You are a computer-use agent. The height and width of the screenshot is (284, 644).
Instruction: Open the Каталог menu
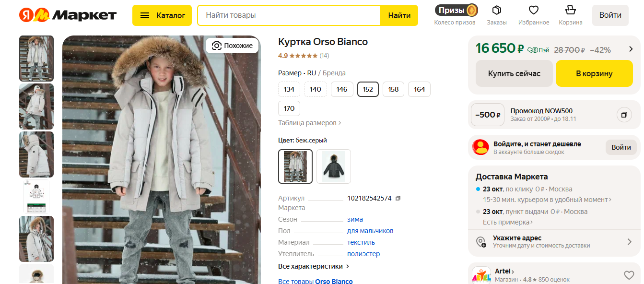(x=162, y=15)
